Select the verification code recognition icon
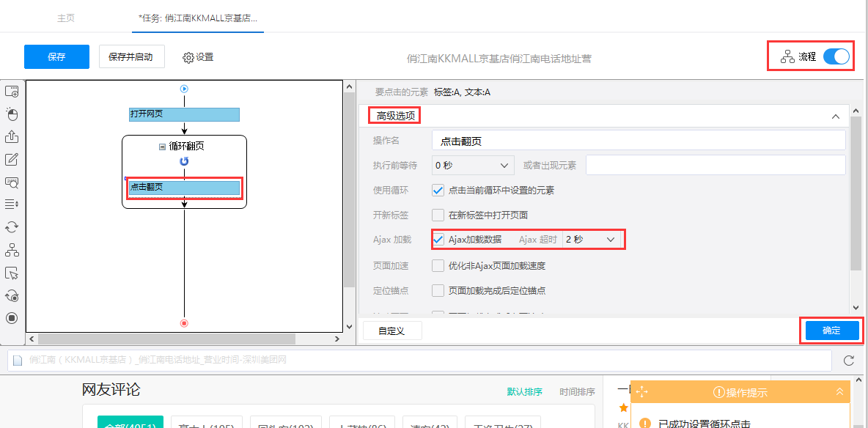Viewport: 868px width, 428px height. 12,182
